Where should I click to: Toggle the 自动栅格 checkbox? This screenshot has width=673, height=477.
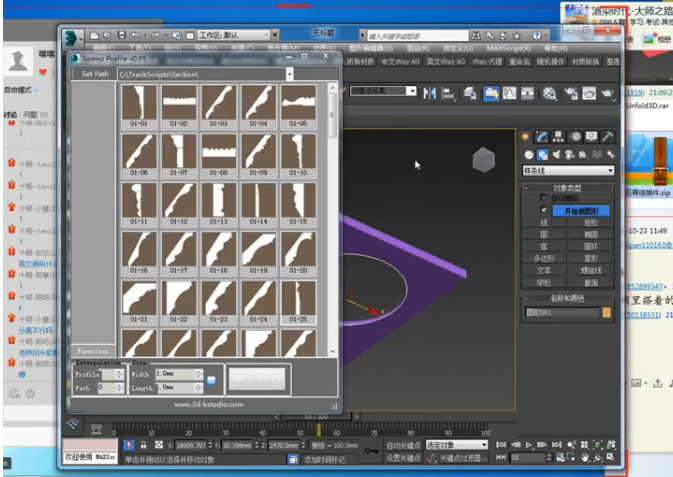point(543,197)
